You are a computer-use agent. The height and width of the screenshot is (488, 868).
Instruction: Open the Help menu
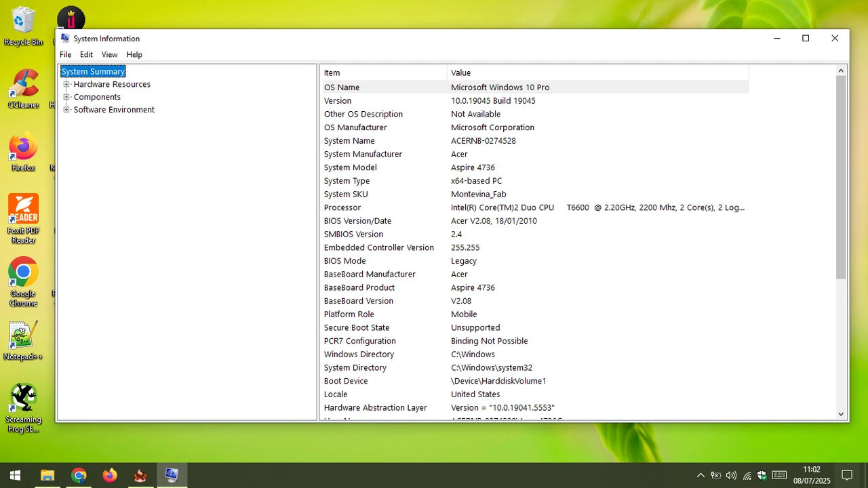coord(134,54)
